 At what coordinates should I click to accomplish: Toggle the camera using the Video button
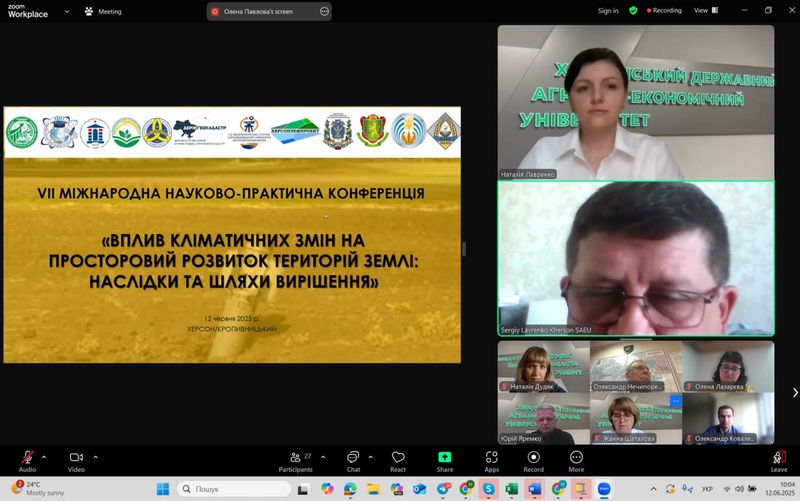coord(76,459)
